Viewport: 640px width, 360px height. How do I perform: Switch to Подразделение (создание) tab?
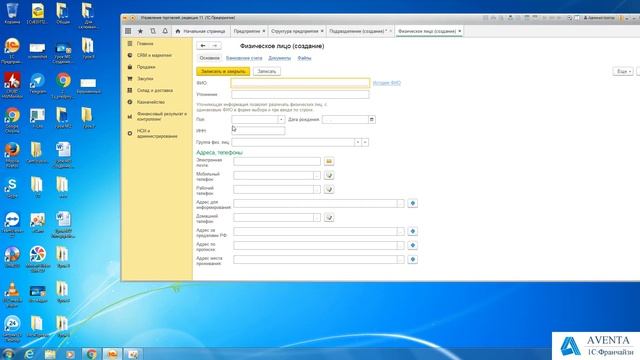(357, 31)
